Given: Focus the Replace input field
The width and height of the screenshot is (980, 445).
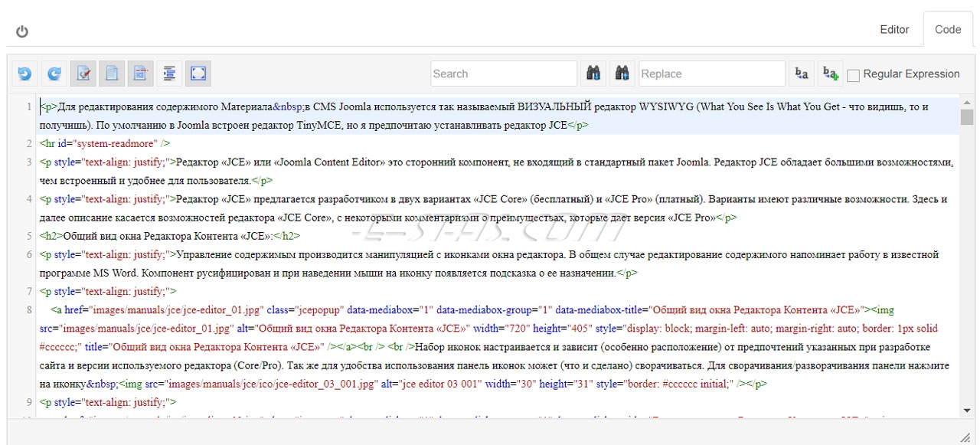Looking at the screenshot, I should 712,74.
